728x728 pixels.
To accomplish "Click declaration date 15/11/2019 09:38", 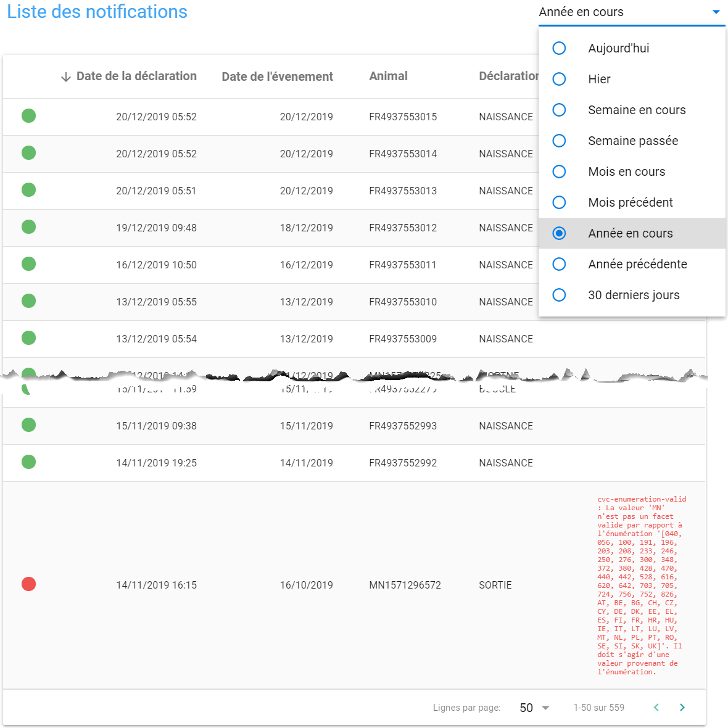I will coord(157,426).
